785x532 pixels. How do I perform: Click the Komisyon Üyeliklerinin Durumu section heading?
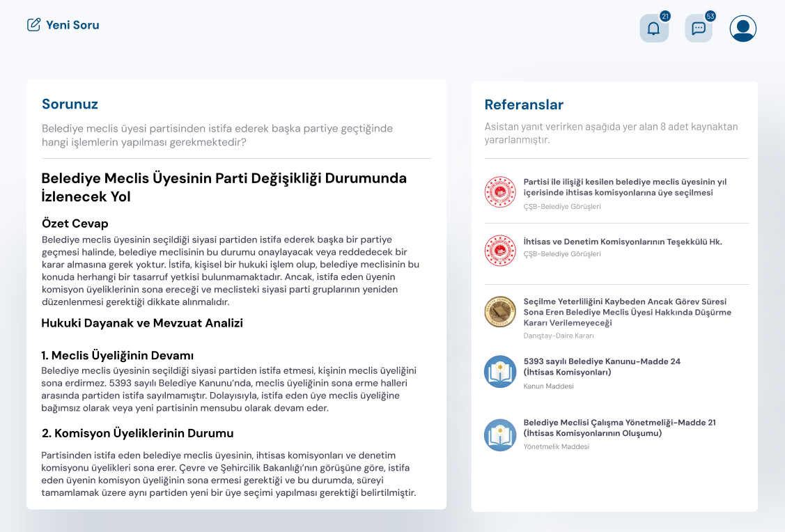137,433
